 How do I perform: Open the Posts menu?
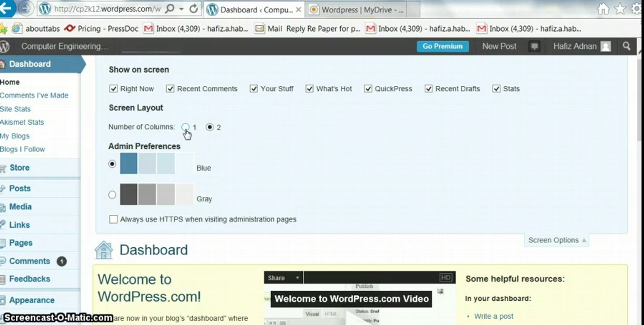(x=20, y=188)
